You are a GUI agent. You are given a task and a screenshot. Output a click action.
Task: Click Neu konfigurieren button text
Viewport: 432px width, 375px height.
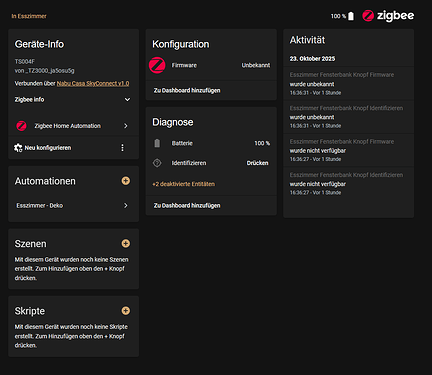tap(48, 148)
